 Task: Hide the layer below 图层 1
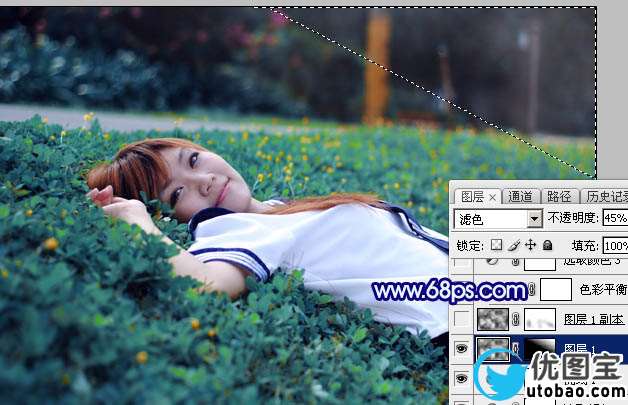coord(461,378)
